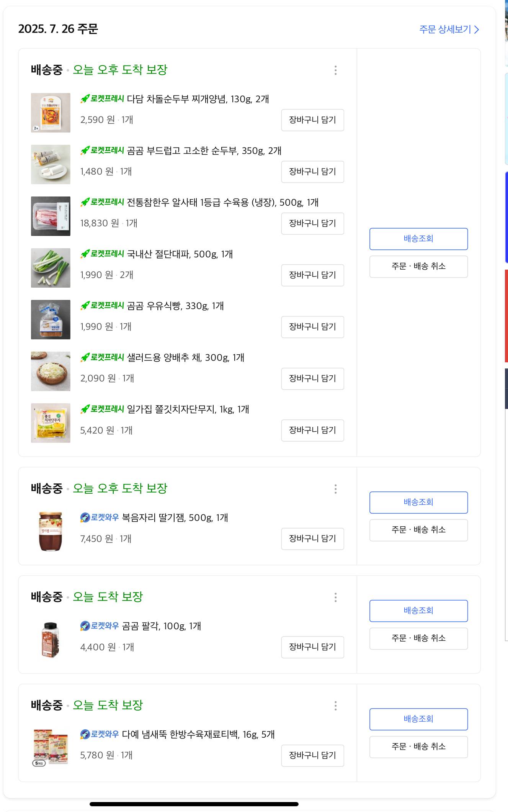Open the 곰곰 순두부 product thumbnail
This screenshot has height=812, width=508.
51,164
